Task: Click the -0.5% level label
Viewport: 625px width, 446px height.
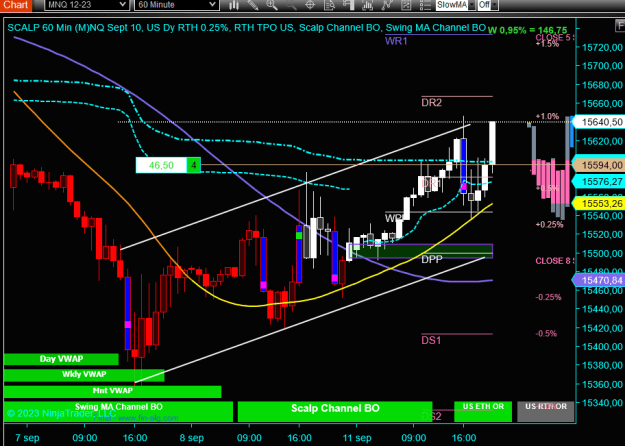Action: click(546, 334)
